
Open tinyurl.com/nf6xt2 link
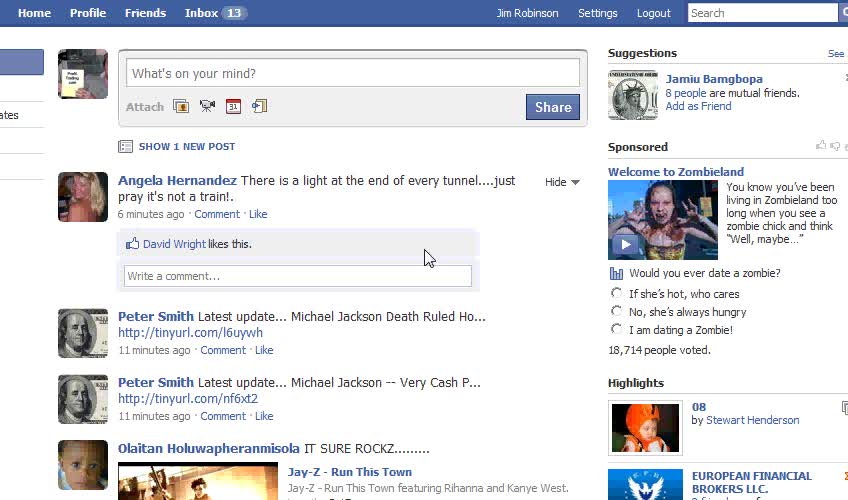pyautogui.click(x=188, y=398)
